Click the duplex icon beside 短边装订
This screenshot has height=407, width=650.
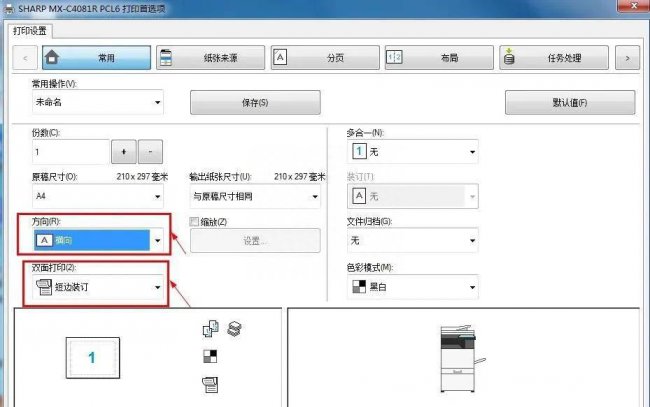tap(44, 287)
